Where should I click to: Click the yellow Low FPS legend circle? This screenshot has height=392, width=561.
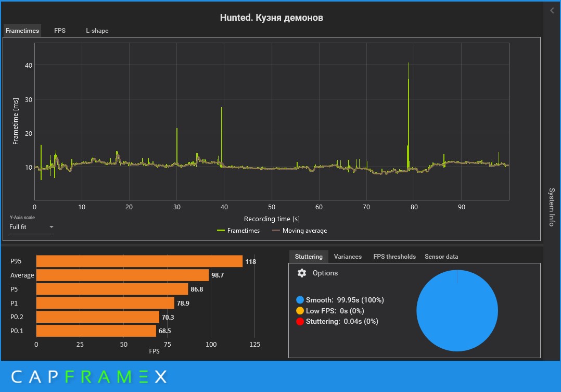300,311
